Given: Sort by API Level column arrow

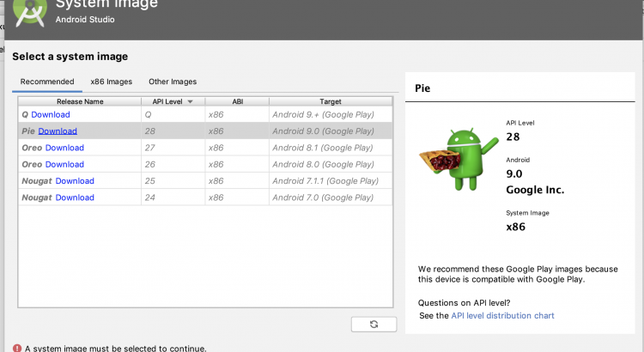Looking at the screenshot, I should tap(189, 101).
